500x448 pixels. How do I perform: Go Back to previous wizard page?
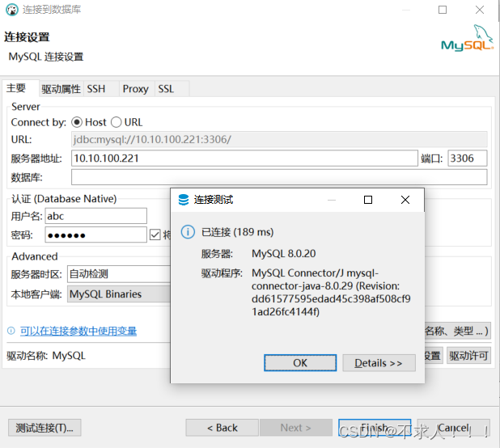[x=222, y=428]
